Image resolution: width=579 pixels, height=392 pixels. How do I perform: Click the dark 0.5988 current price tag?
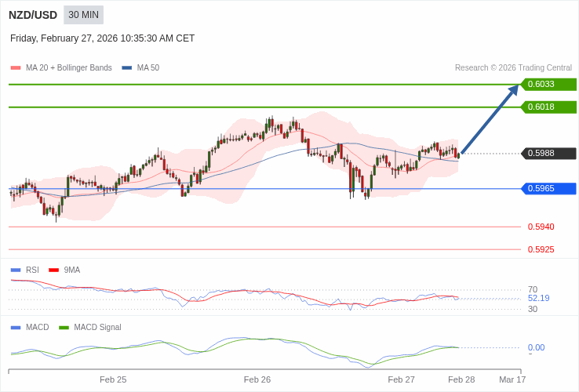point(548,154)
